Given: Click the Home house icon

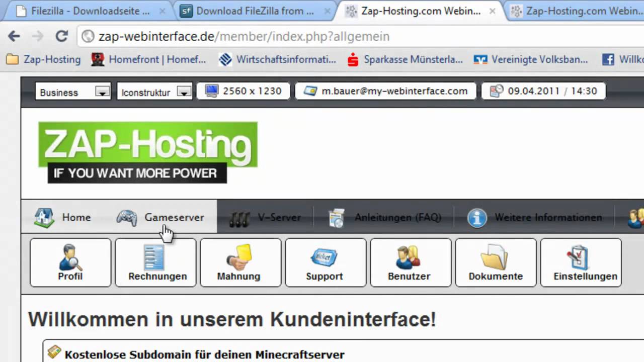Looking at the screenshot, I should (44, 218).
